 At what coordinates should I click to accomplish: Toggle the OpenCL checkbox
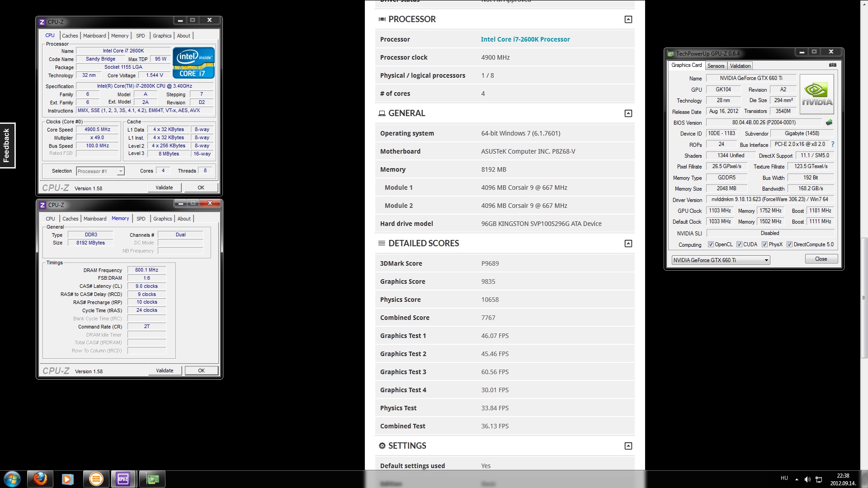pyautogui.click(x=711, y=244)
